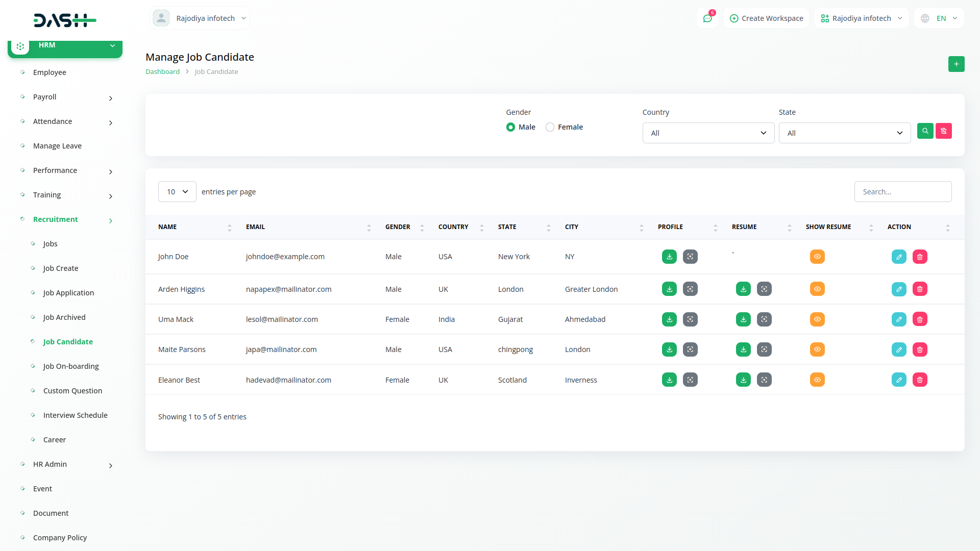Screen dimensions: 980x551
Task: Go to Interview Schedule menu item
Action: (x=75, y=415)
